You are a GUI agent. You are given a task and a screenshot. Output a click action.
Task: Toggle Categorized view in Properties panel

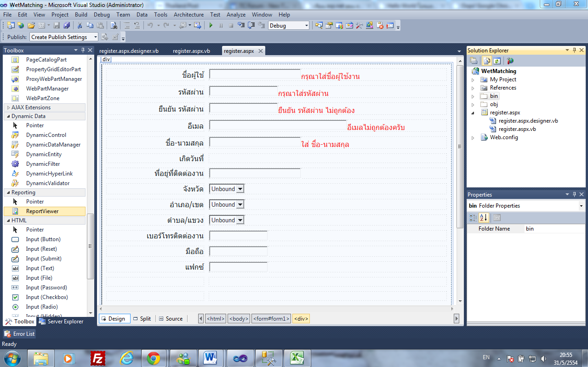pos(473,217)
